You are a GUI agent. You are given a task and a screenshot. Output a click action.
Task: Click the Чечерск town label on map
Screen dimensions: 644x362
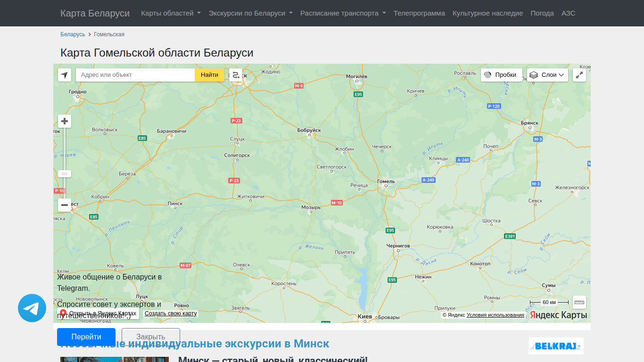point(381,147)
